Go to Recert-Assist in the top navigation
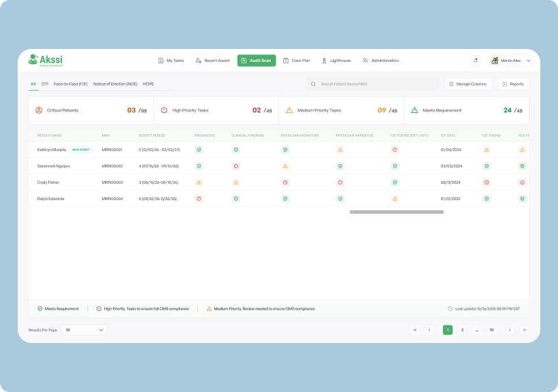Screen dimensions: 558x392 pos(212,61)
